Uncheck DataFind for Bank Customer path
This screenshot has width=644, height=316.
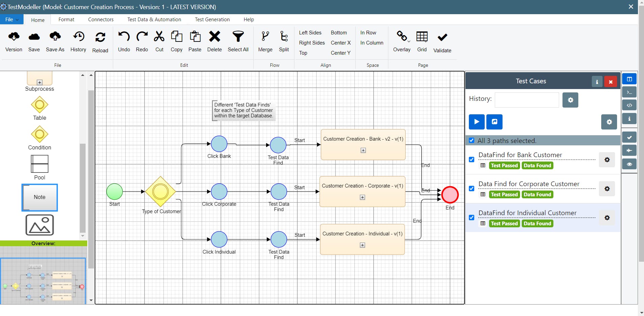tap(472, 160)
